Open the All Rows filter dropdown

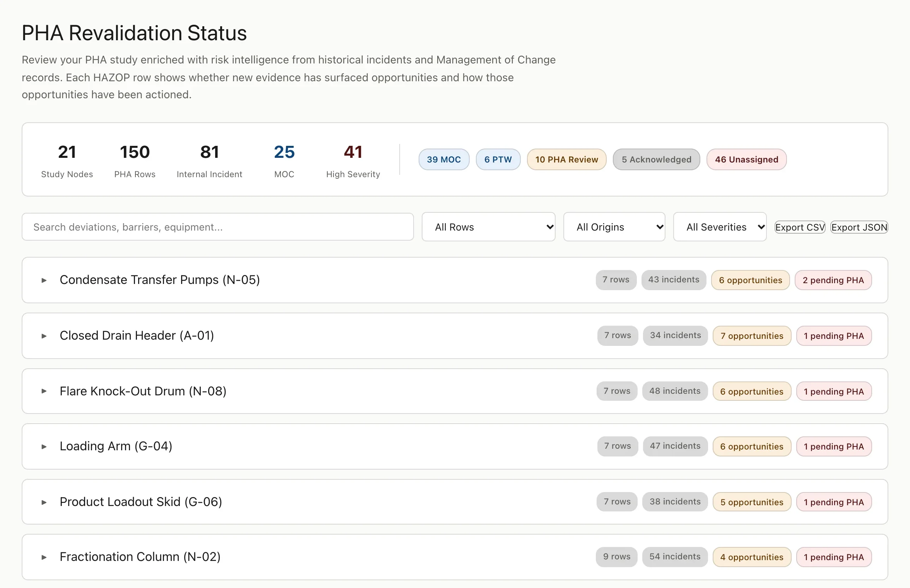tap(488, 227)
